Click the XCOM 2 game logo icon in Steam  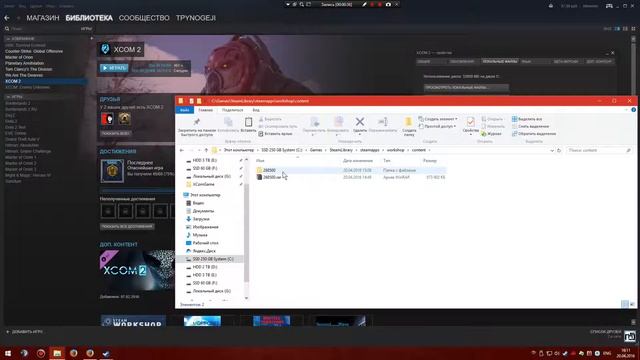pyautogui.click(x=105, y=49)
